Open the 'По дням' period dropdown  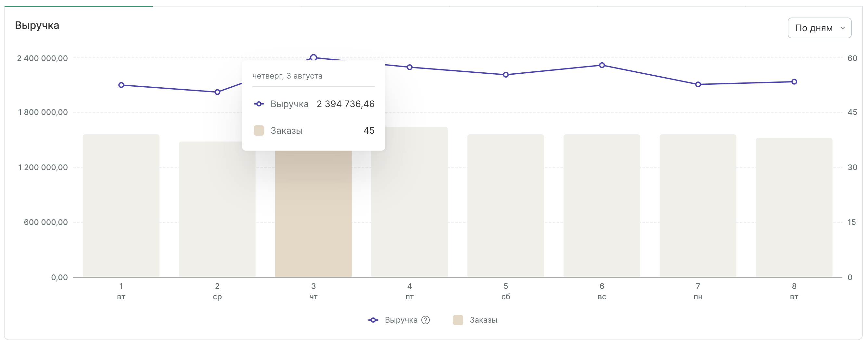(819, 28)
